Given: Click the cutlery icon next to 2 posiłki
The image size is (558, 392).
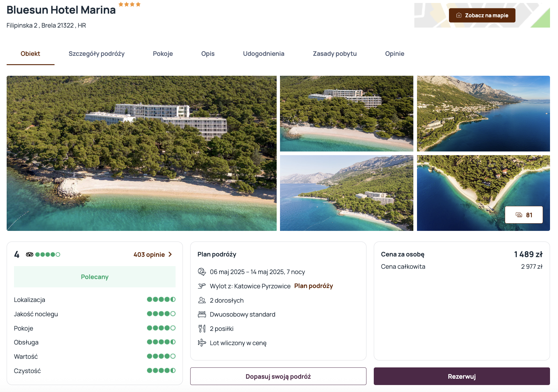Looking at the screenshot, I should click(x=202, y=329).
